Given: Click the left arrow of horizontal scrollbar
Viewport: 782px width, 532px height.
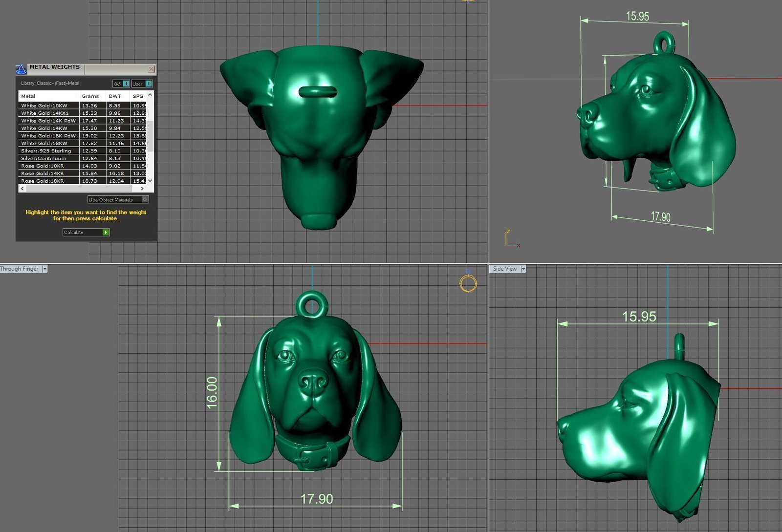Looking at the screenshot, I should click(22, 189).
